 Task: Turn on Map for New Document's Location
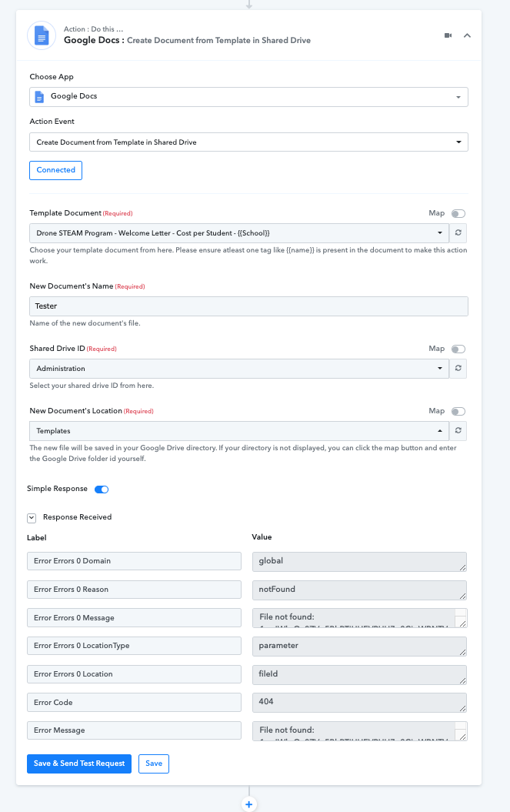458,411
